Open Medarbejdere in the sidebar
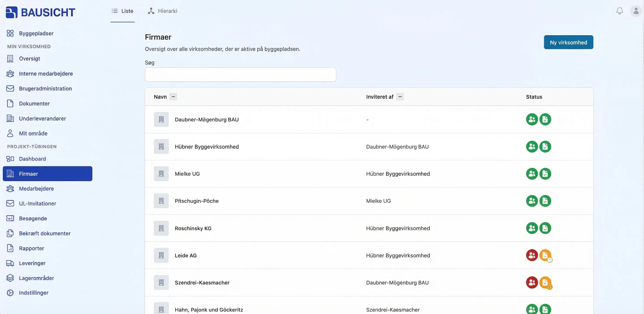The height and width of the screenshot is (314, 644). 36,189
